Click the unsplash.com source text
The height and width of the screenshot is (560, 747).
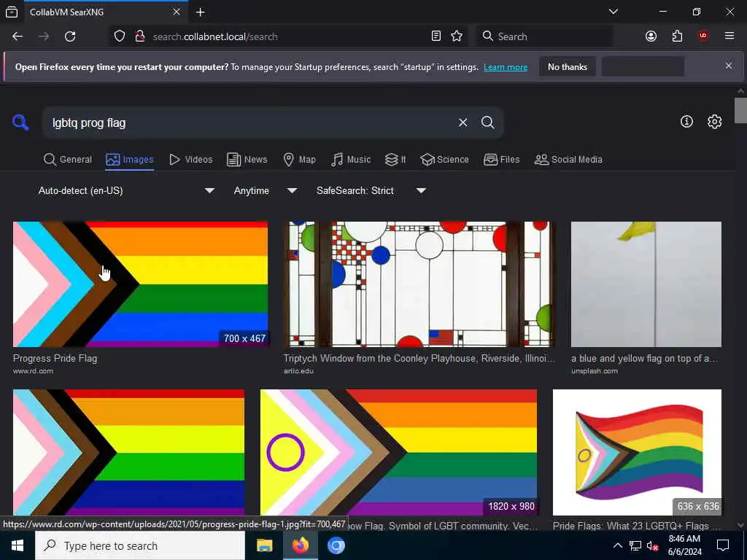[595, 371]
